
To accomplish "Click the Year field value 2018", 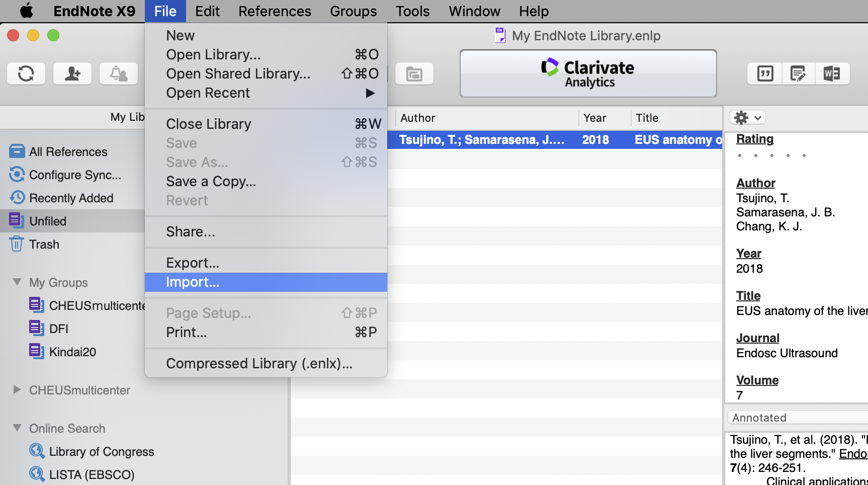I will (x=749, y=269).
